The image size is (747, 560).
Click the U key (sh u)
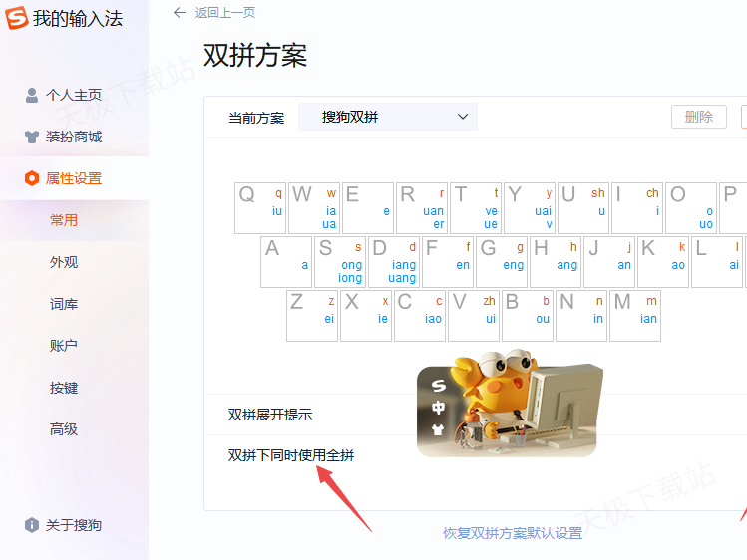click(x=583, y=208)
